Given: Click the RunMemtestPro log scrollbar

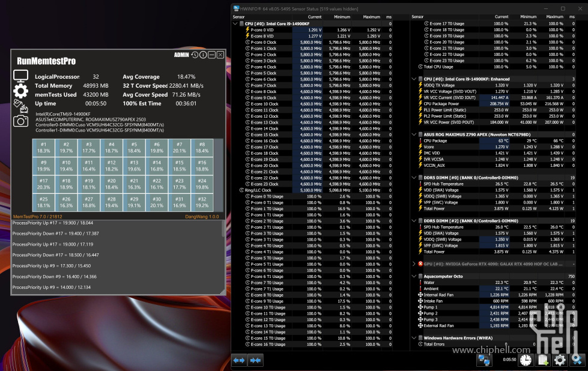Looking at the screenshot, I should (223, 229).
